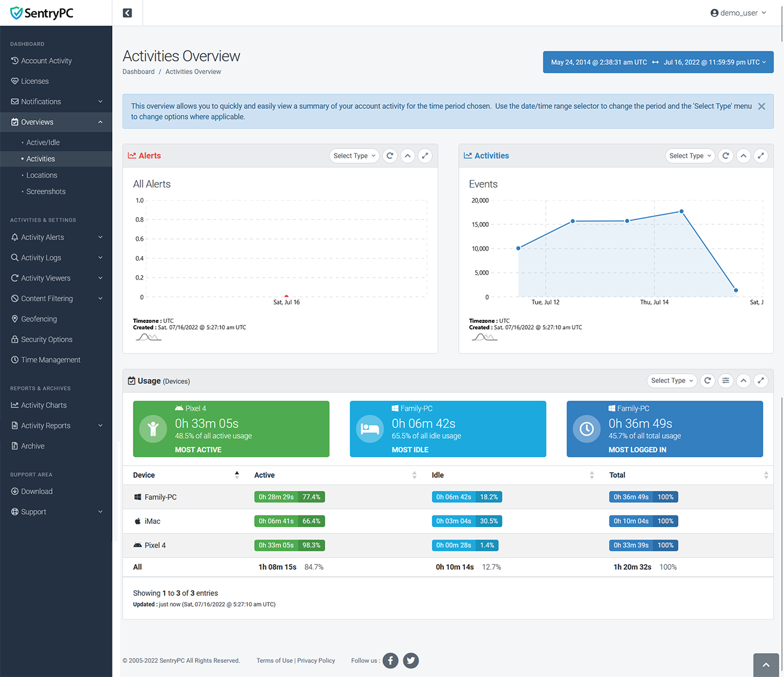Refresh the Usage panel
This screenshot has width=784, height=677.
[707, 380]
